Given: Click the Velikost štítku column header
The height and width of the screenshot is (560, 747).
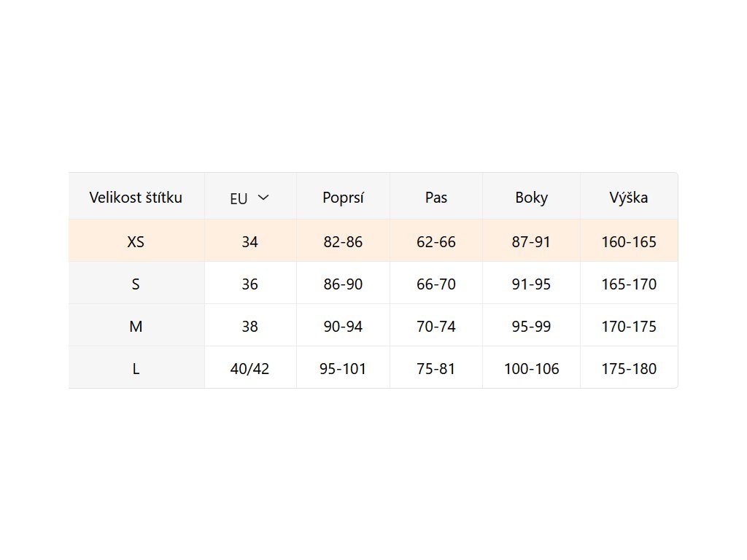Looking at the screenshot, I should coord(136,197).
